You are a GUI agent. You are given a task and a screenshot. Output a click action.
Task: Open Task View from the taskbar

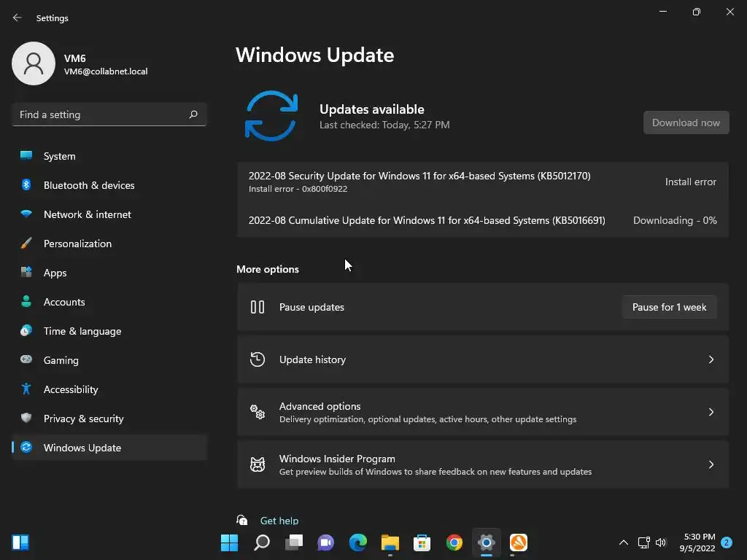(294, 542)
